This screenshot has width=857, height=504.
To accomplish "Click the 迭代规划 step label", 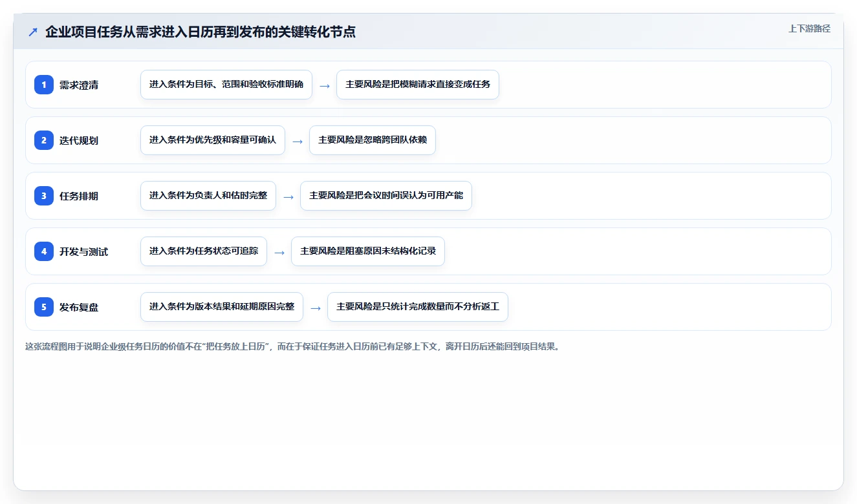I will (79, 140).
